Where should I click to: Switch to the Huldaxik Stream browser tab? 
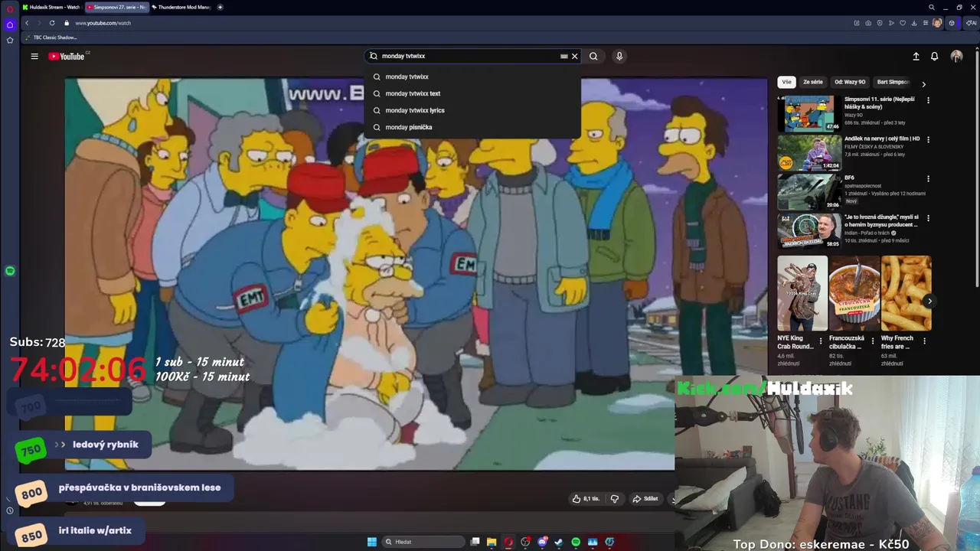tap(51, 7)
